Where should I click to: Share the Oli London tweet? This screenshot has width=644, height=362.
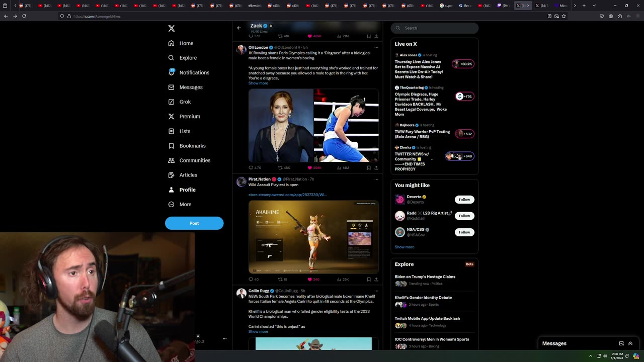coord(376,167)
